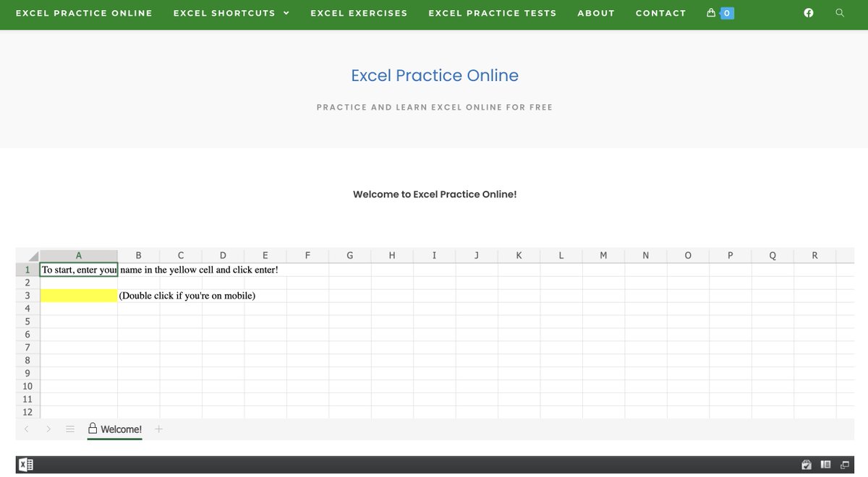
Task: Select row 7 header
Action: (x=27, y=348)
